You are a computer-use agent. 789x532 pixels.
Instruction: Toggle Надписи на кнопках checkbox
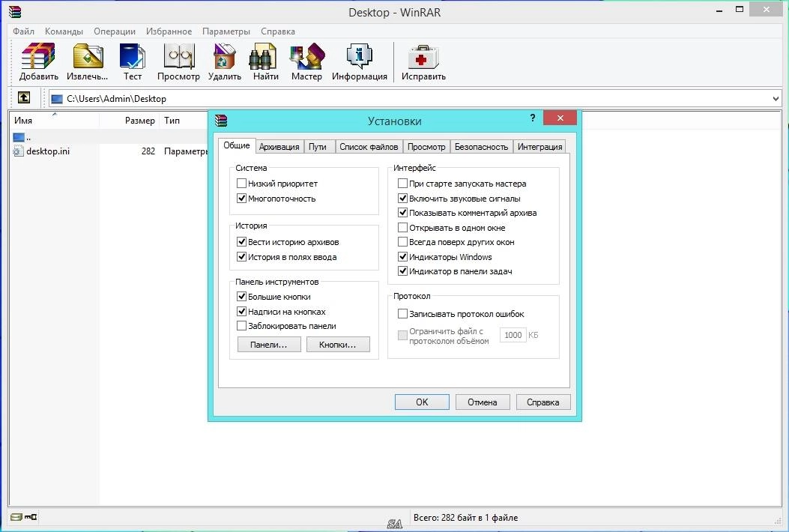241,312
